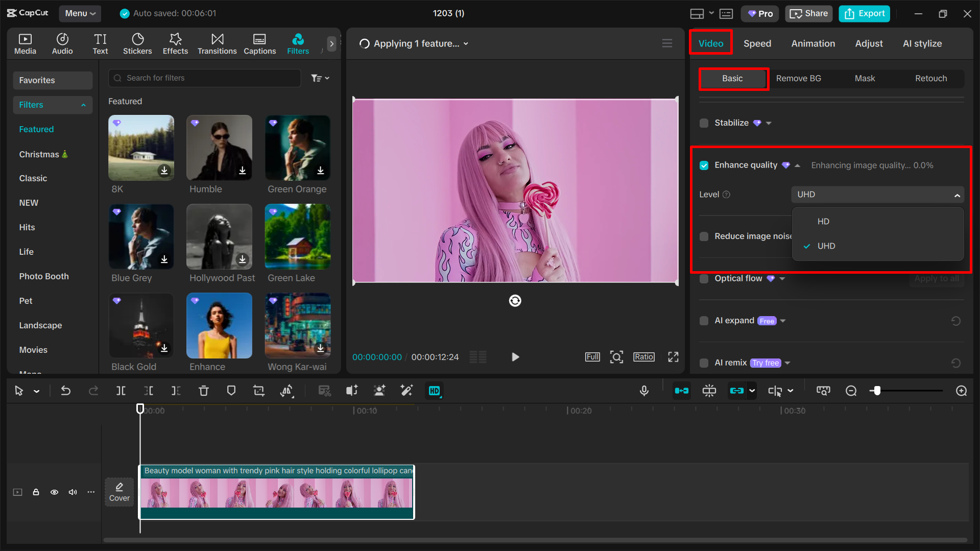The image size is (980, 551).
Task: Open the Speed tab
Action: pos(757,43)
